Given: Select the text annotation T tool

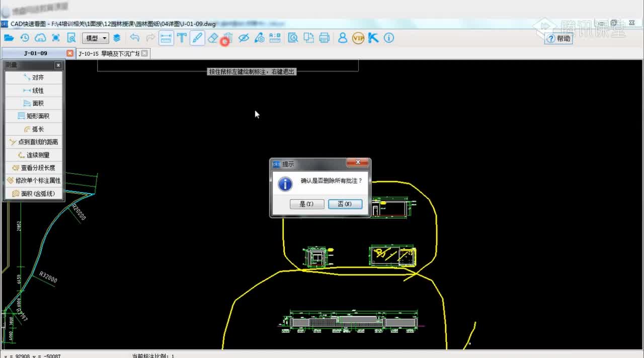Looking at the screenshot, I should click(182, 38).
